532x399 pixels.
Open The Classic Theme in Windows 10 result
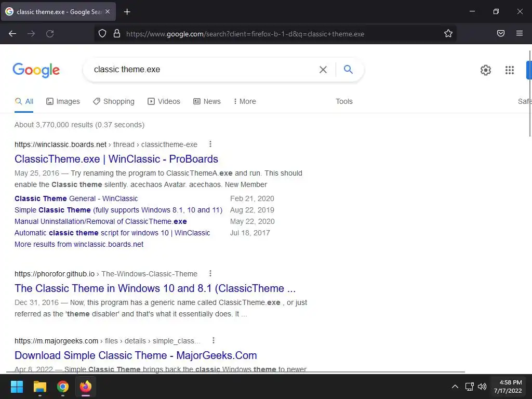(155, 288)
